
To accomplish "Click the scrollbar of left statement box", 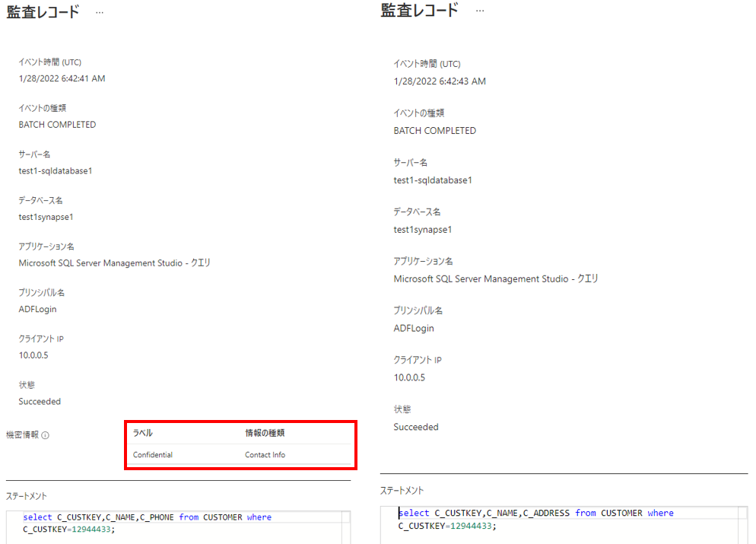I will coord(346,527).
